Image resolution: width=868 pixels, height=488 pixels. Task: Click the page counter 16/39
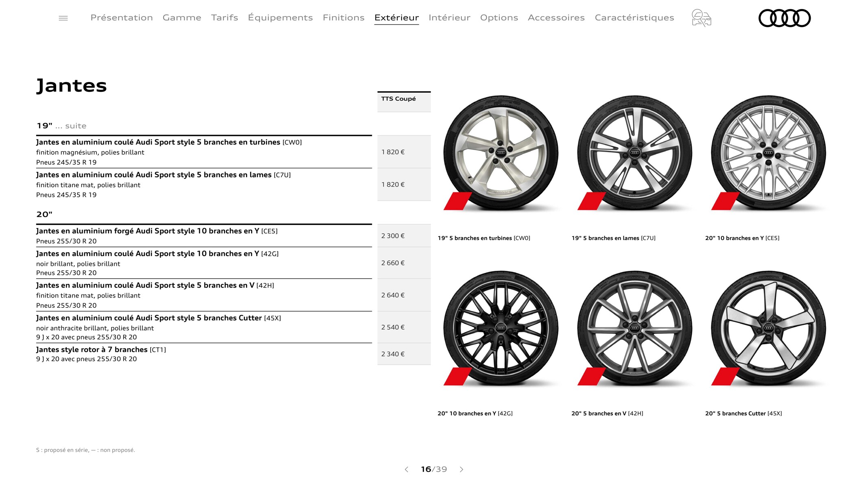[x=434, y=469]
